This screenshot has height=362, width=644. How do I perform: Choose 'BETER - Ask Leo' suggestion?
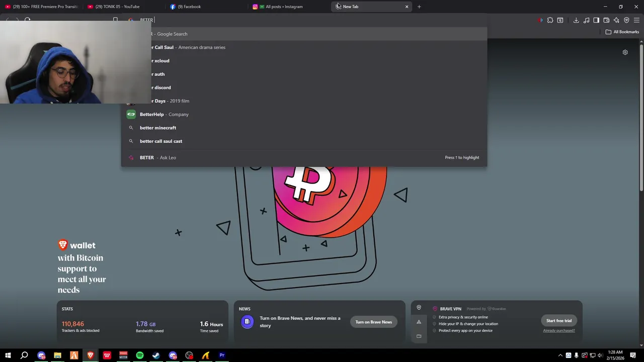pos(304,157)
